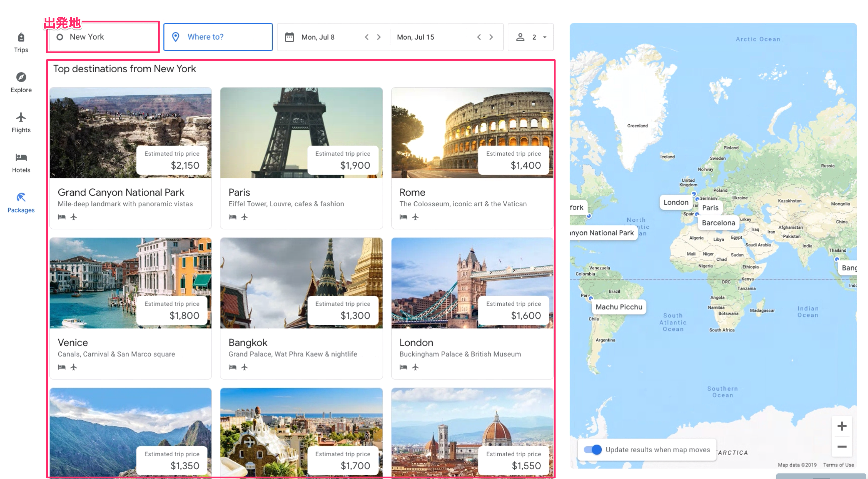The width and height of the screenshot is (868, 479).
Task: Open Hotels via bed icon
Action: [21, 157]
